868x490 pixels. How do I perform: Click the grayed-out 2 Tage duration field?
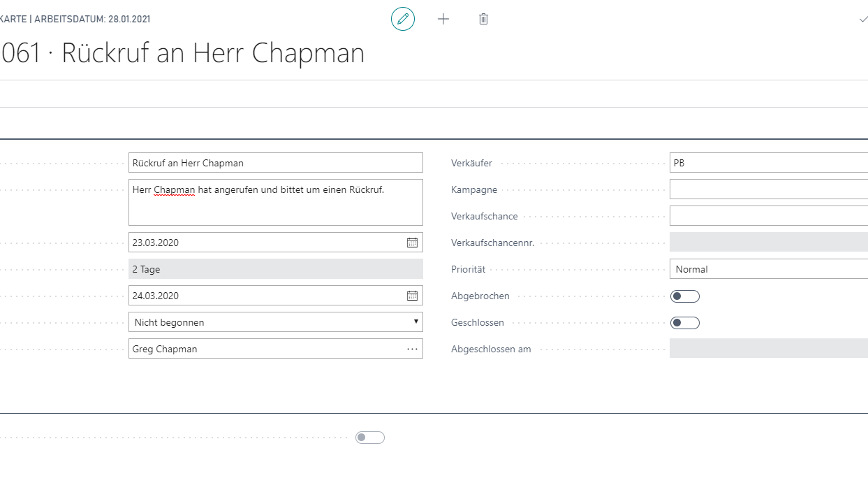276,268
